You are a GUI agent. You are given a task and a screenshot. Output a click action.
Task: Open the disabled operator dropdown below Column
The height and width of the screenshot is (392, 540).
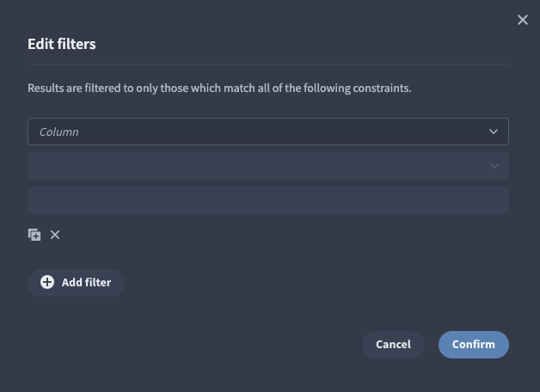268,166
